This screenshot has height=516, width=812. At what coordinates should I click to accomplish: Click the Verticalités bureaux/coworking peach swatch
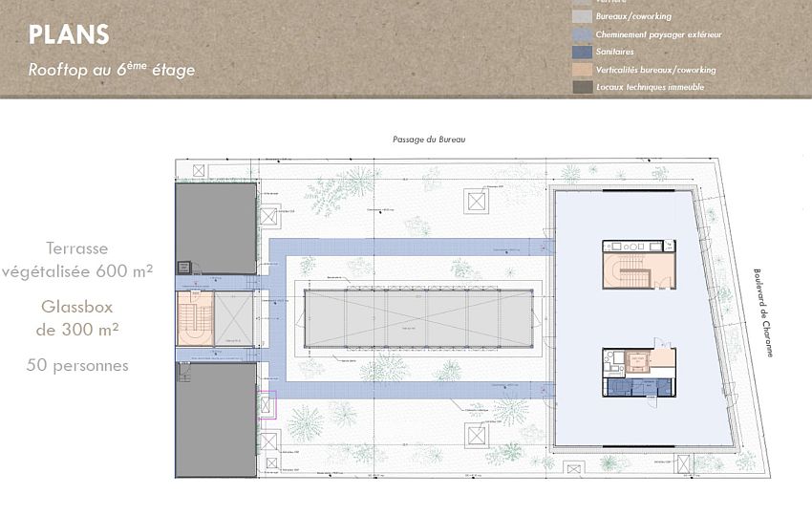tap(581, 70)
